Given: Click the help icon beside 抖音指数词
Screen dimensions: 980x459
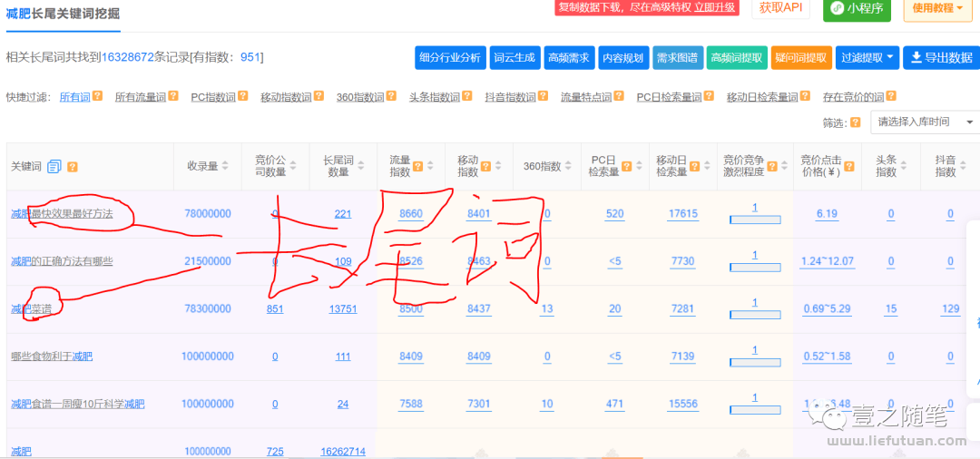Looking at the screenshot, I should [x=544, y=96].
